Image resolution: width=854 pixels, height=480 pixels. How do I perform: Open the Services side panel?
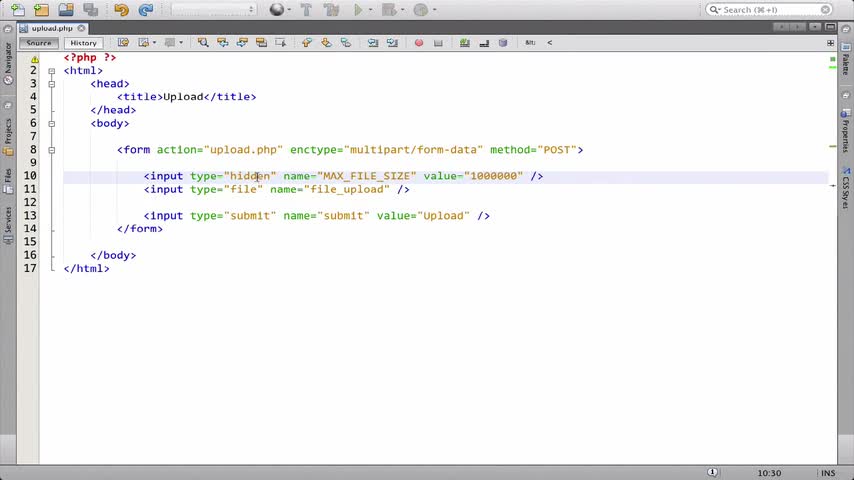point(8,224)
